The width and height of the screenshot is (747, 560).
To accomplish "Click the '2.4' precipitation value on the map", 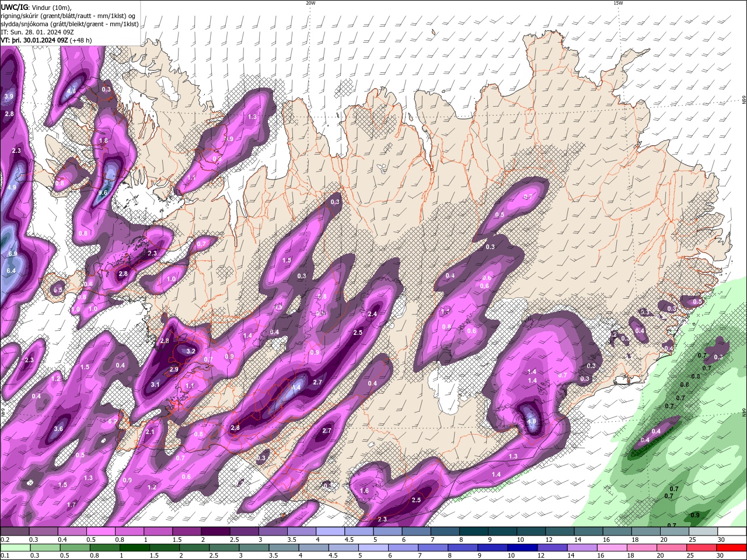I will click(372, 314).
